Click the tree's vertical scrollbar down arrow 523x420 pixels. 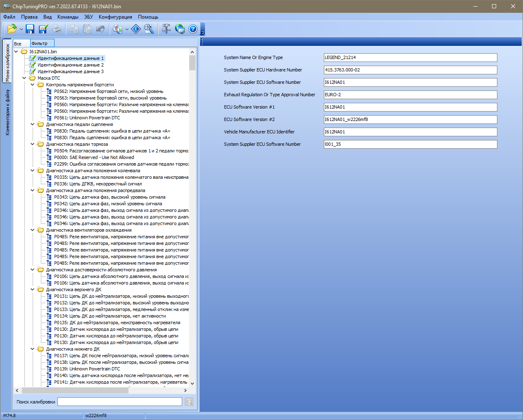click(x=192, y=383)
